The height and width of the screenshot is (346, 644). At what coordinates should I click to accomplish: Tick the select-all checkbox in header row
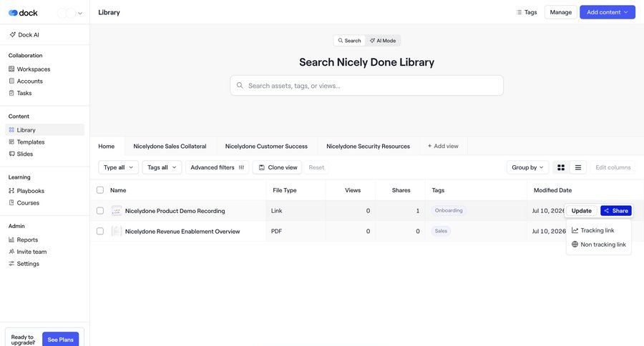click(x=99, y=190)
